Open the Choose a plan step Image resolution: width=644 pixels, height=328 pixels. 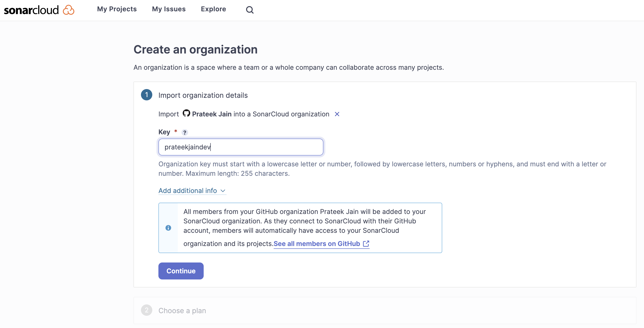point(182,311)
